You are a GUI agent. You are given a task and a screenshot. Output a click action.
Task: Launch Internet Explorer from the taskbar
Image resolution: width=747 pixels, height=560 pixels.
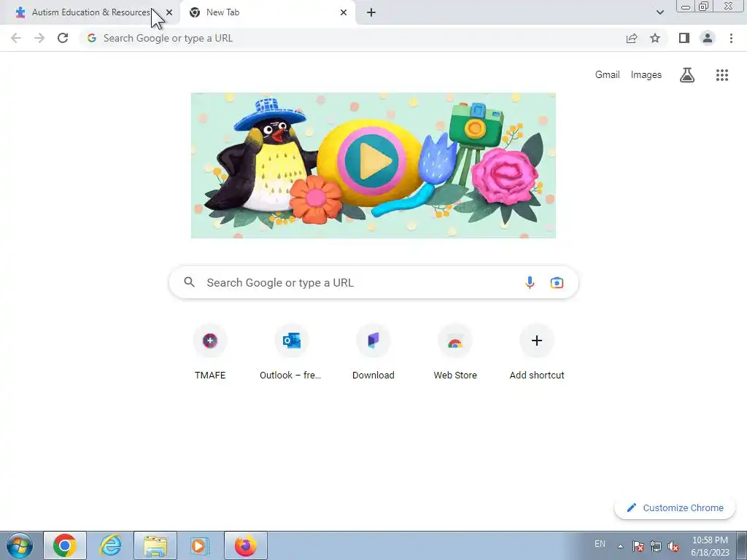coord(111,545)
